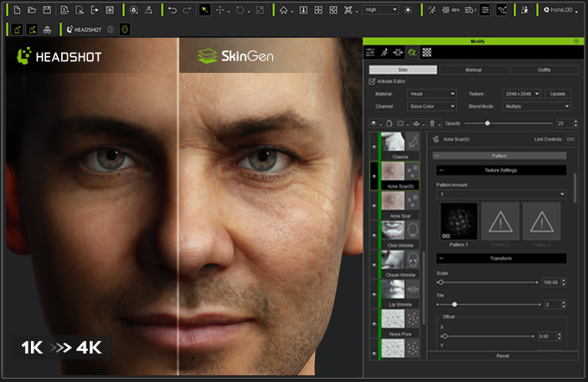Image resolution: width=588 pixels, height=382 pixels.
Task: Open the Blend Mode dropdown set to Multiply
Action: tap(536, 106)
